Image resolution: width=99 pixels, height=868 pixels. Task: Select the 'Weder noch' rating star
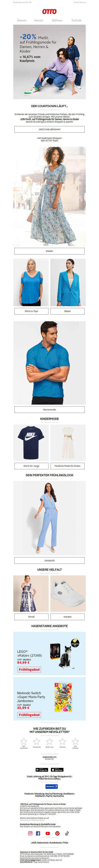49,741
